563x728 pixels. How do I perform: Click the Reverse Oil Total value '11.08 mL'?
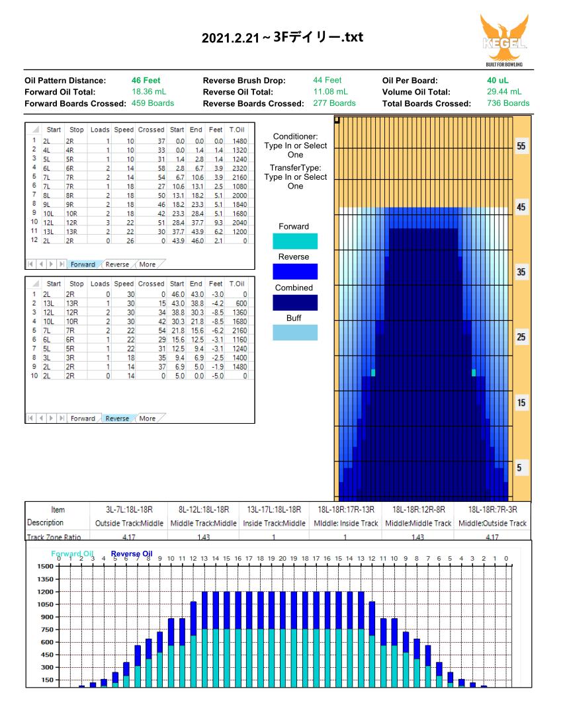(330, 92)
